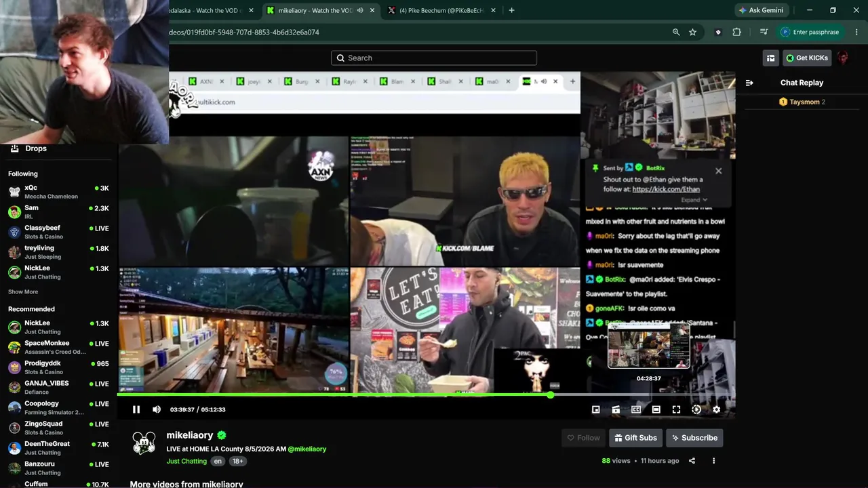Screen dimensions: 868x488
Task: Open mikeliaory channel avatar
Action: coord(144,443)
